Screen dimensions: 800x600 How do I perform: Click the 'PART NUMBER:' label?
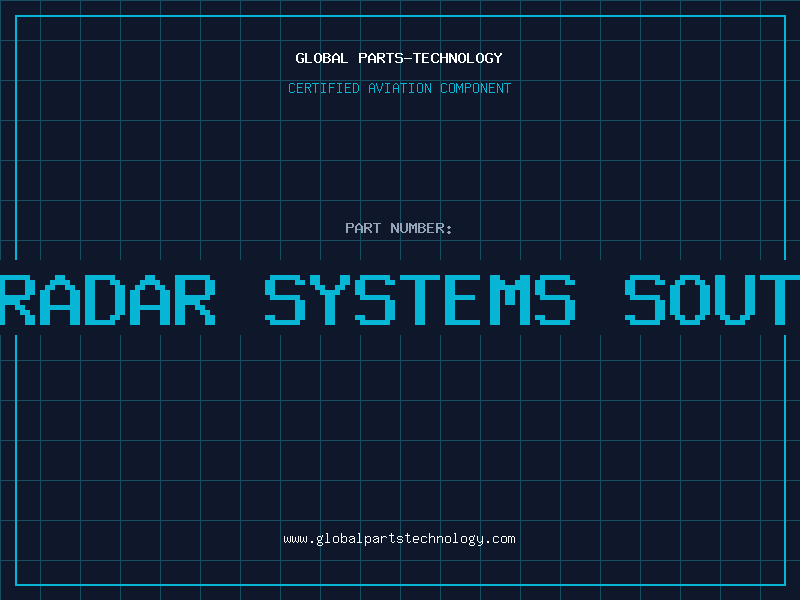399,228
